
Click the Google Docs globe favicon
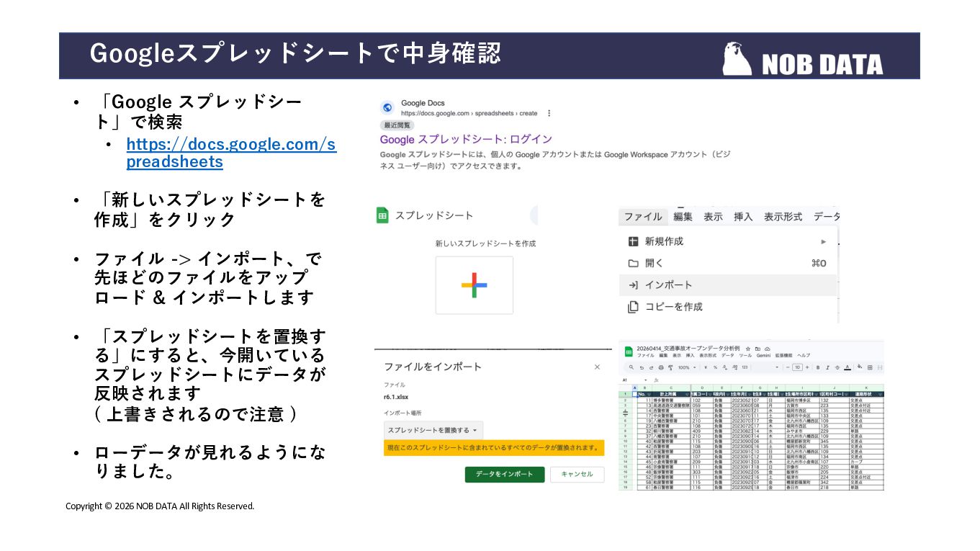coord(387,107)
